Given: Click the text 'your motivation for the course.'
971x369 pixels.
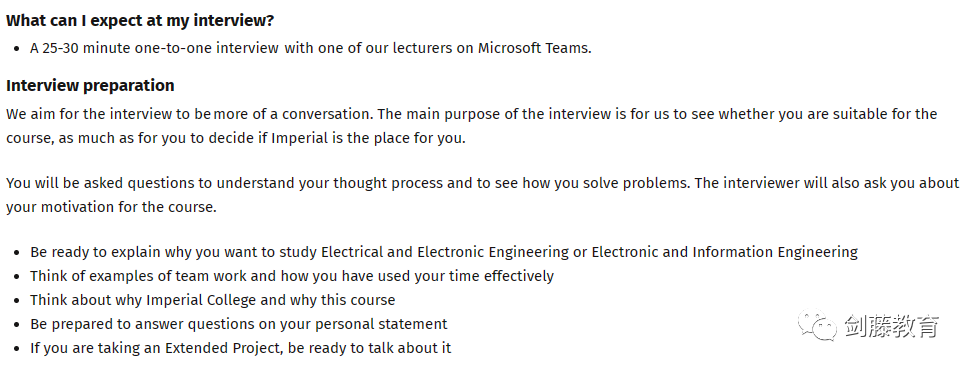Looking at the screenshot, I should pyautogui.click(x=111, y=207).
